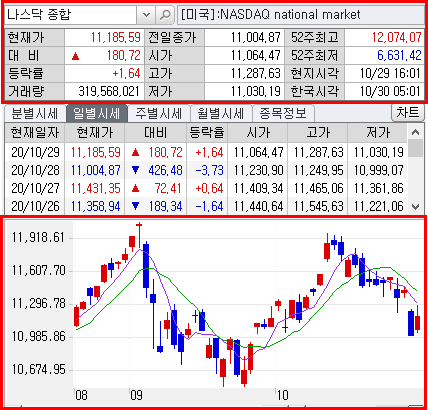Viewport: 428px width, 410px height.
Task: Select the 20/10/26 price row
Action: pyautogui.click(x=206, y=206)
